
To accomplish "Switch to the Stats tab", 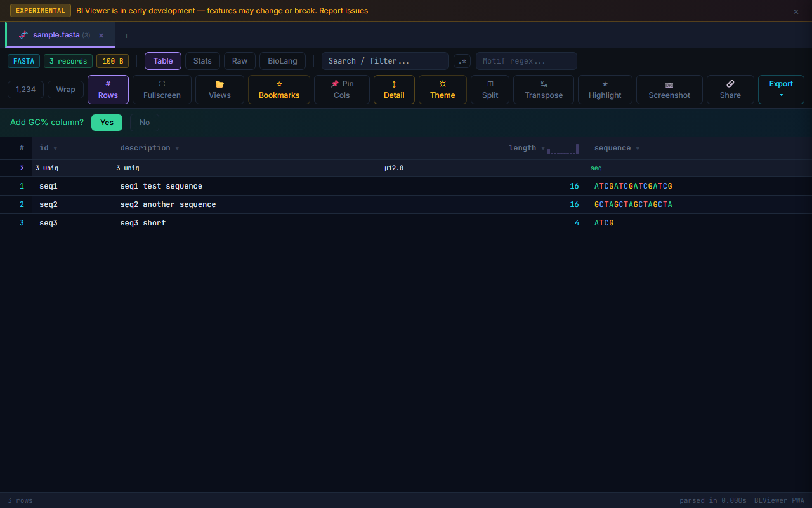I will click(x=202, y=61).
